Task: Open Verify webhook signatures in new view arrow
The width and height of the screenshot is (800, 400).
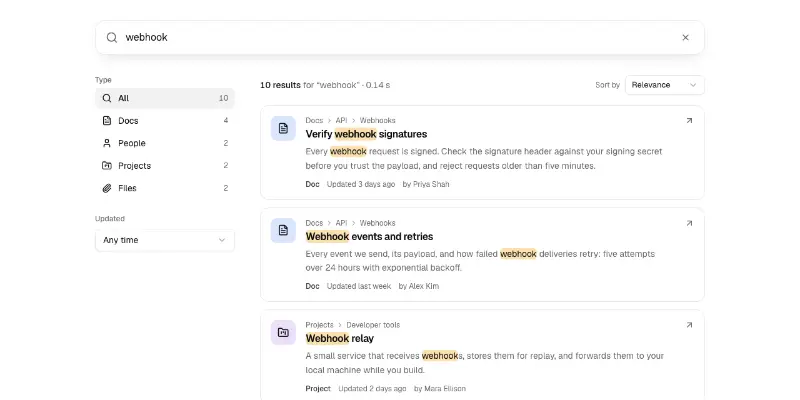Action: click(689, 121)
